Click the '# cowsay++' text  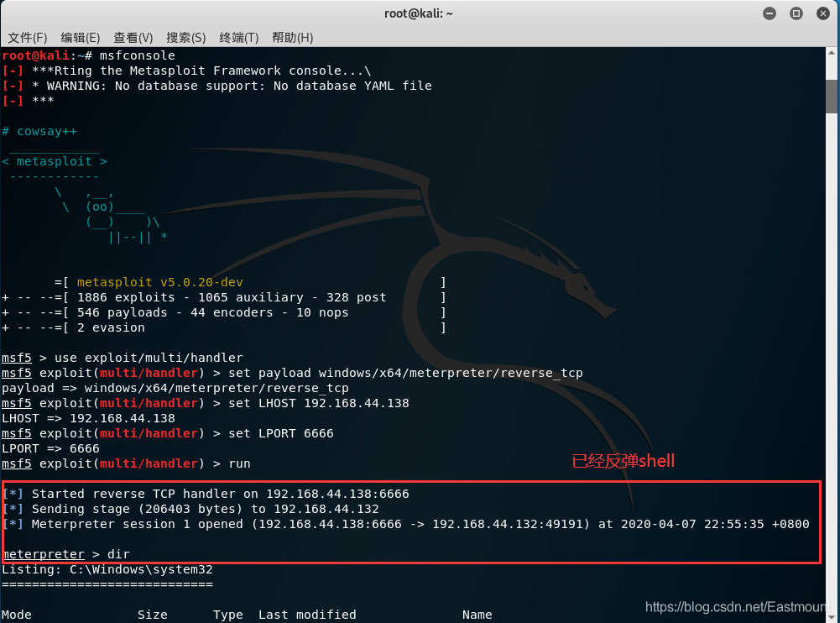tap(39, 131)
